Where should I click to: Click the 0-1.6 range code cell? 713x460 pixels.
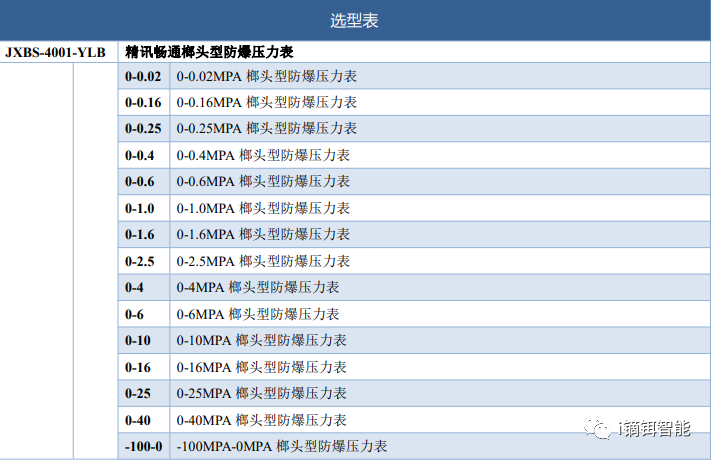140,234
